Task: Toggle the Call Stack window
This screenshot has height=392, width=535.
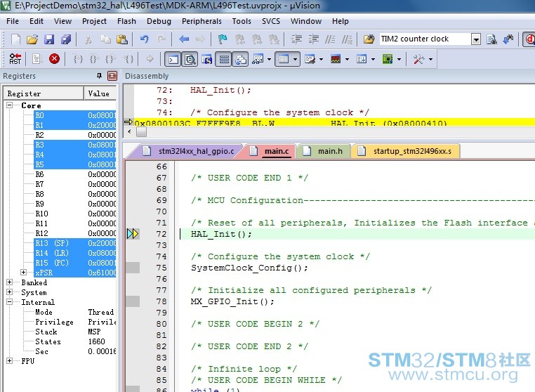Action: tap(241, 60)
